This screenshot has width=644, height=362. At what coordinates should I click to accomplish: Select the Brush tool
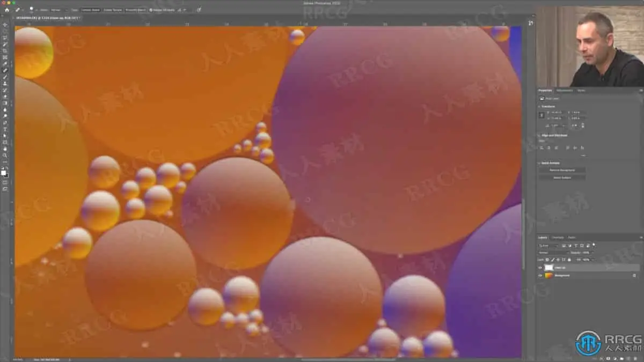click(x=5, y=77)
